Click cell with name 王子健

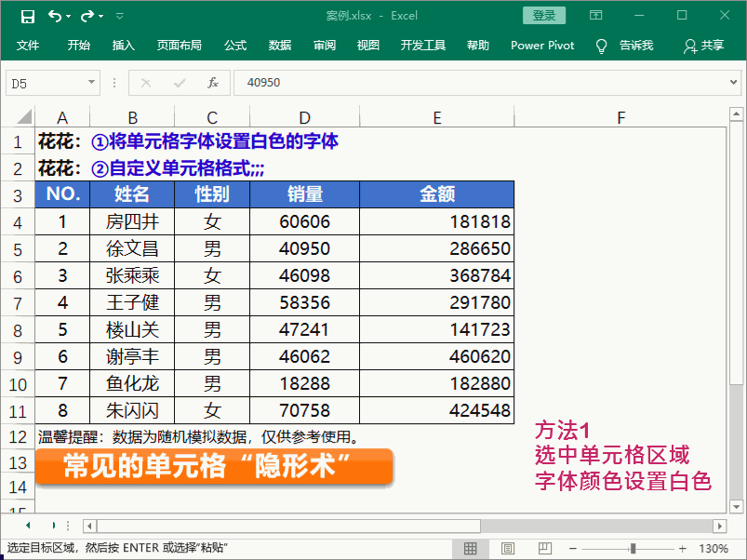click(x=132, y=303)
